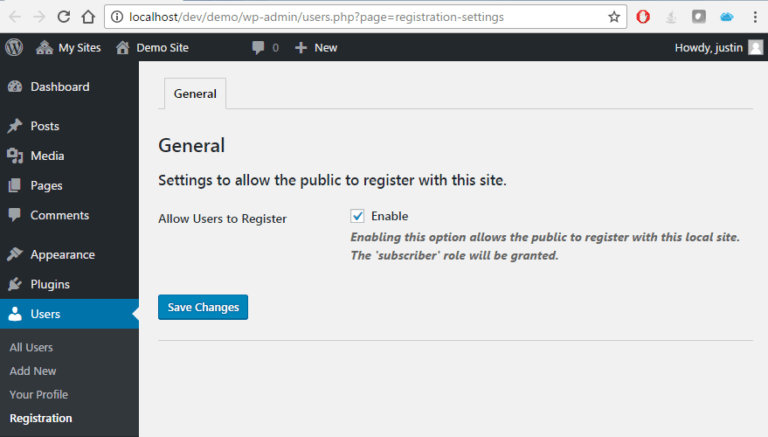This screenshot has width=768, height=437.
Task: Open All Users submenu link
Action: (x=31, y=347)
